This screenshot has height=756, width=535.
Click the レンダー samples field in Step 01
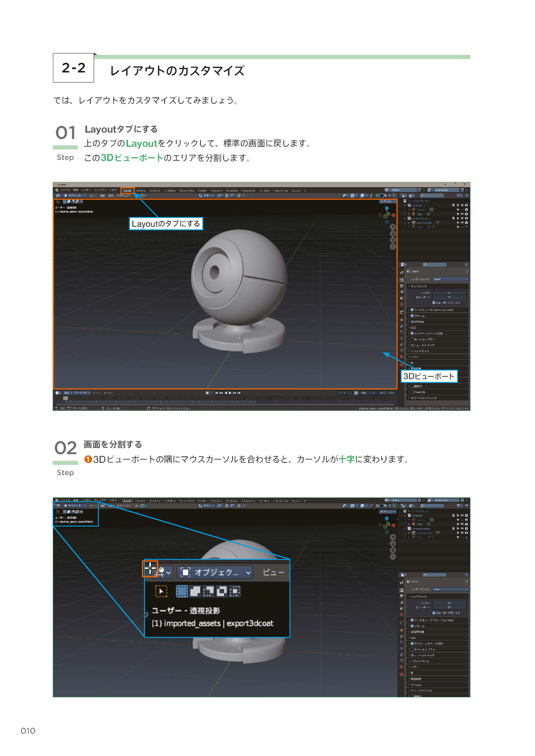click(450, 293)
